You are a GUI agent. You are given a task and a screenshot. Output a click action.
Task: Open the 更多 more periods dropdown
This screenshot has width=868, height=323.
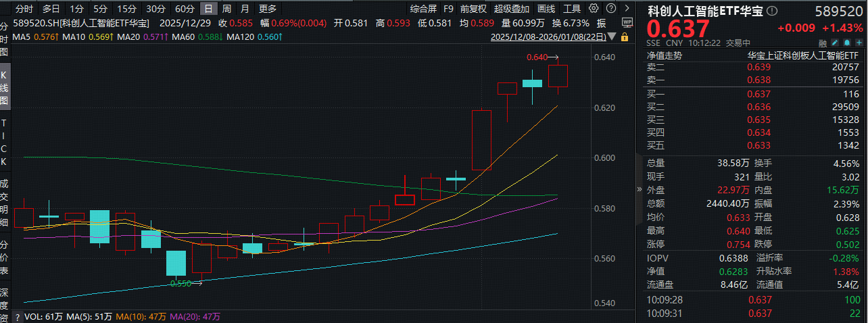tap(268, 9)
